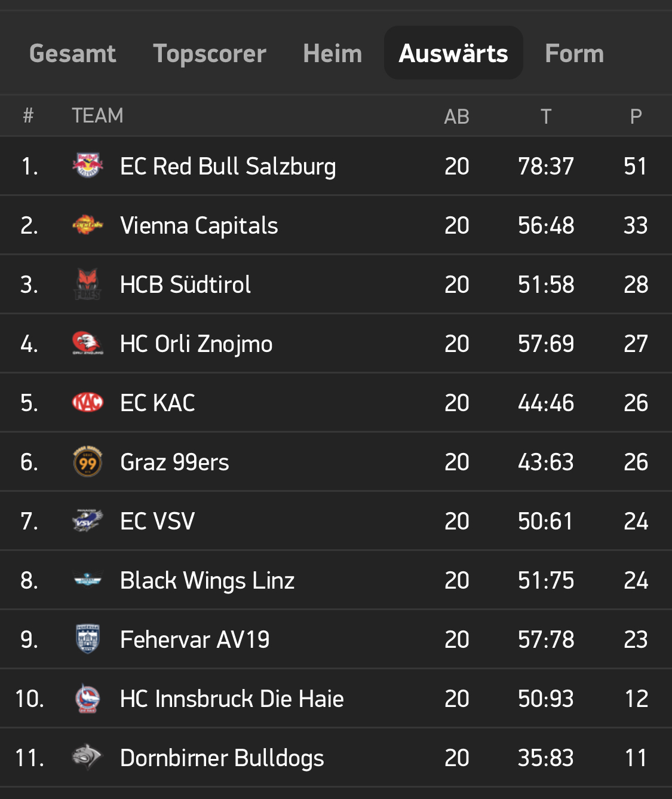
Task: Open the Black Wings Linz team name link
Action: 207,581
